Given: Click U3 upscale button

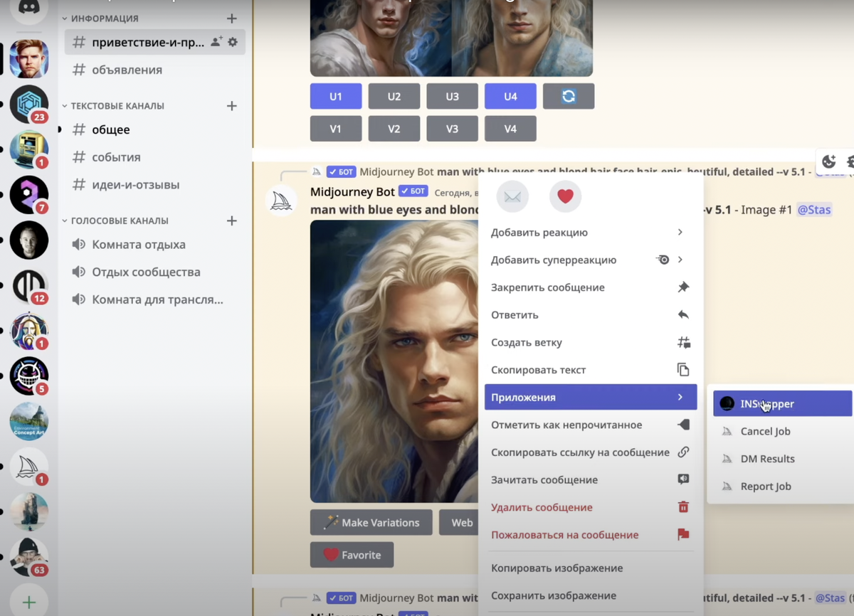Looking at the screenshot, I should pyautogui.click(x=453, y=96).
